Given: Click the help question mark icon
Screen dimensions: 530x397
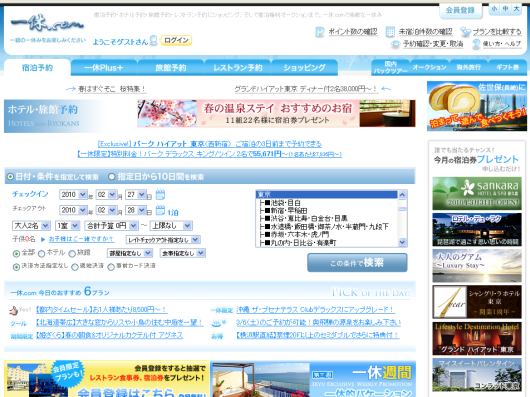Looking at the screenshot, I should 476,44.
